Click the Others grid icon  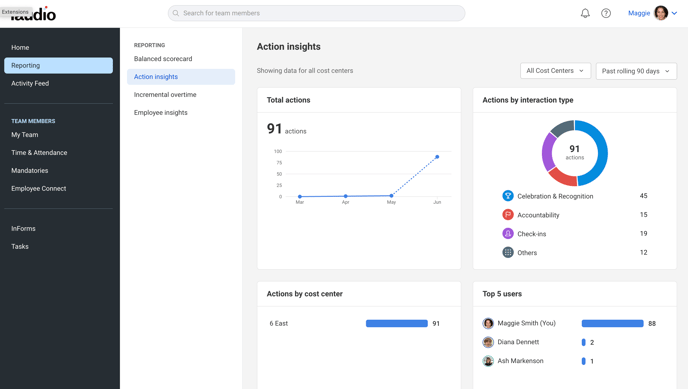[x=508, y=252]
